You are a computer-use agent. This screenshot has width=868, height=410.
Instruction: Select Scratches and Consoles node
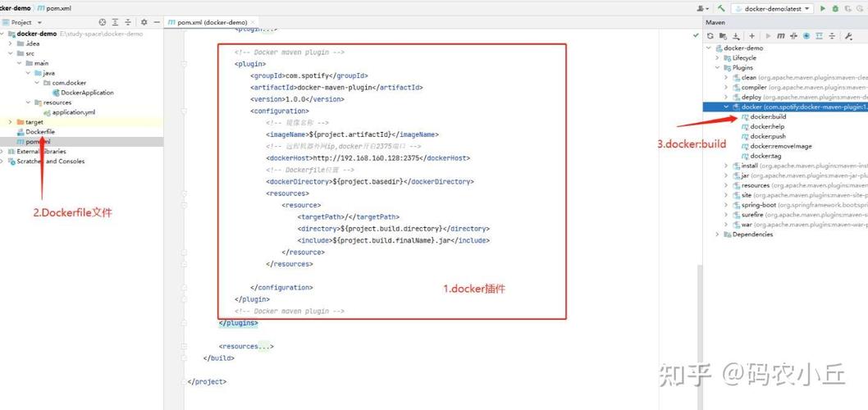[x=46, y=161]
